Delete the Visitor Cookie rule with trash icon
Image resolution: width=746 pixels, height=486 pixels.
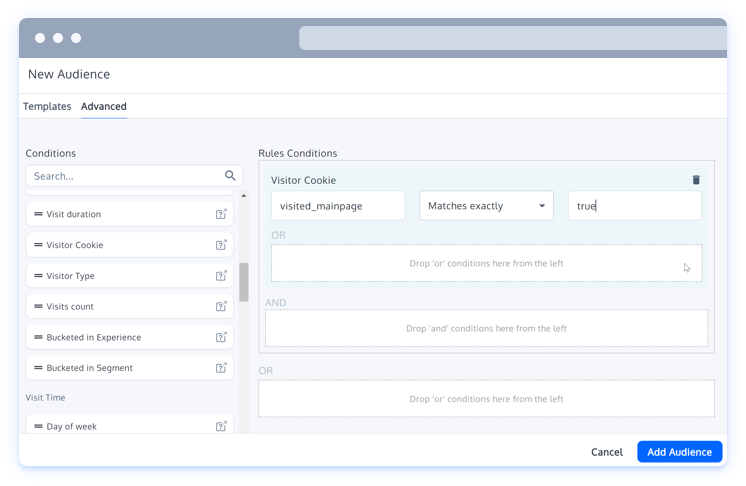(696, 180)
